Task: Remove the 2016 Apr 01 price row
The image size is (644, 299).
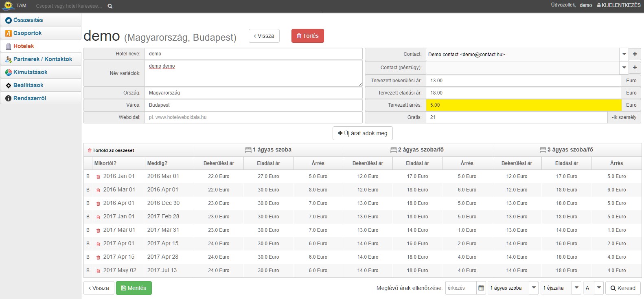Action: point(98,204)
